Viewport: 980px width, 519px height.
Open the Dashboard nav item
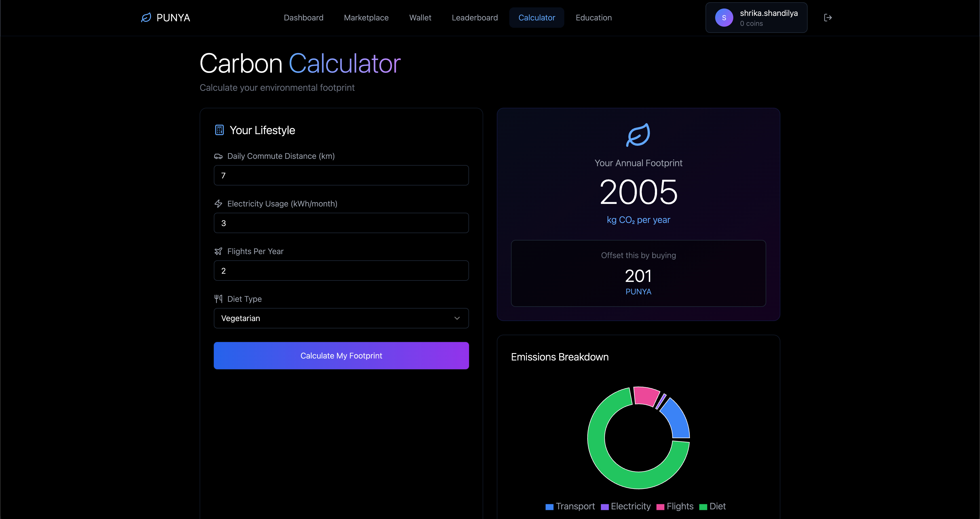pos(303,18)
